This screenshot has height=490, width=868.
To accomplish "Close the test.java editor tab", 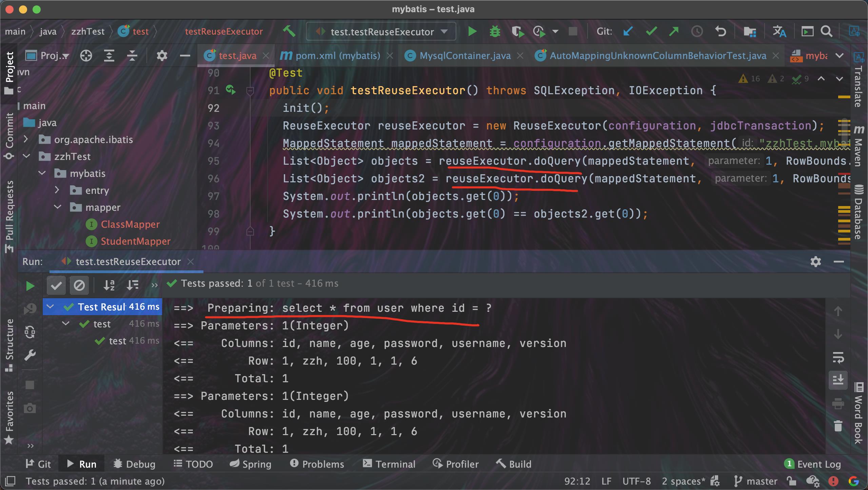I will [266, 56].
